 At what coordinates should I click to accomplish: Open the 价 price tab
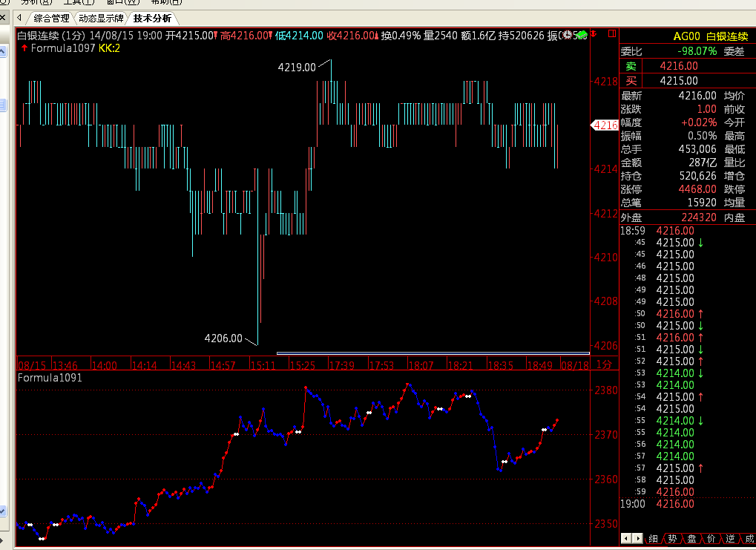[711, 538]
